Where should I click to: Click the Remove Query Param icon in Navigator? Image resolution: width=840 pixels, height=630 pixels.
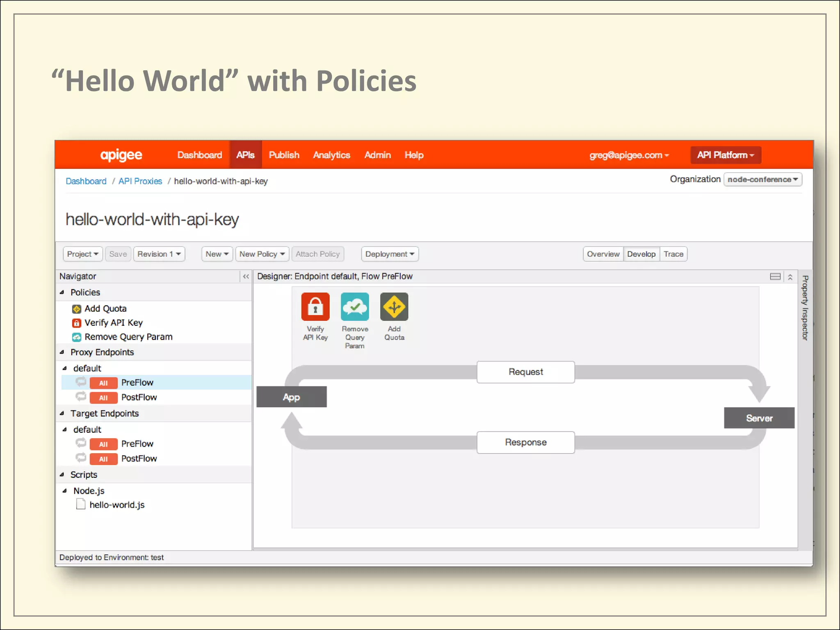[x=76, y=337]
